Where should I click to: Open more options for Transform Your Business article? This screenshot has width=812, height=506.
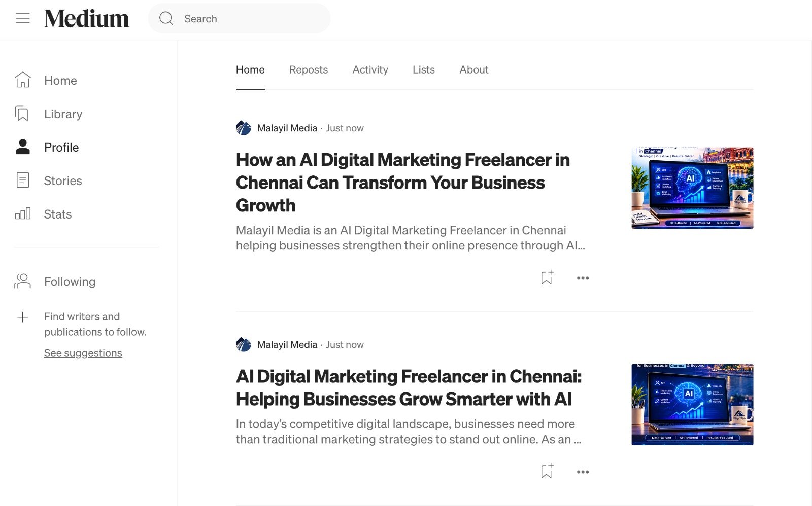click(583, 278)
